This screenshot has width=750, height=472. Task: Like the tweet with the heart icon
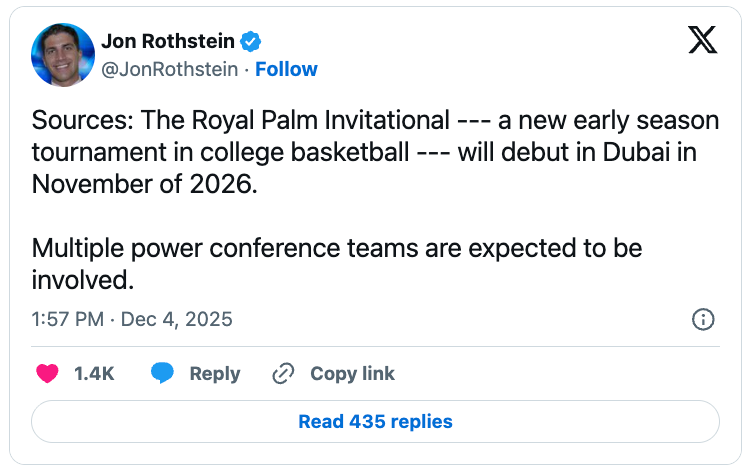(47, 374)
